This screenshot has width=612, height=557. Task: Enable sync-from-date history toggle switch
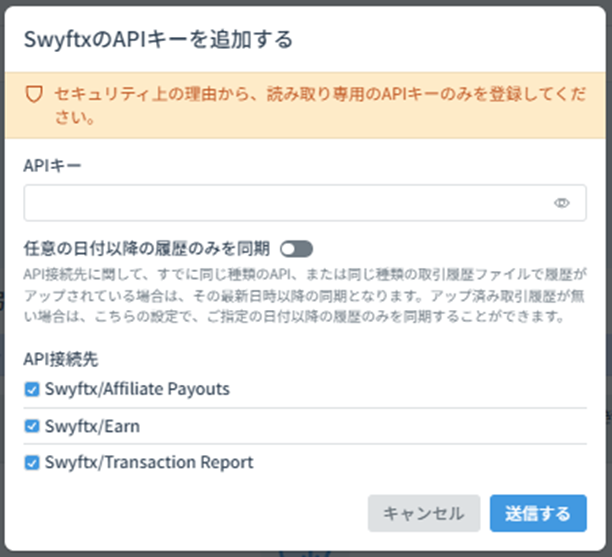coord(296,249)
